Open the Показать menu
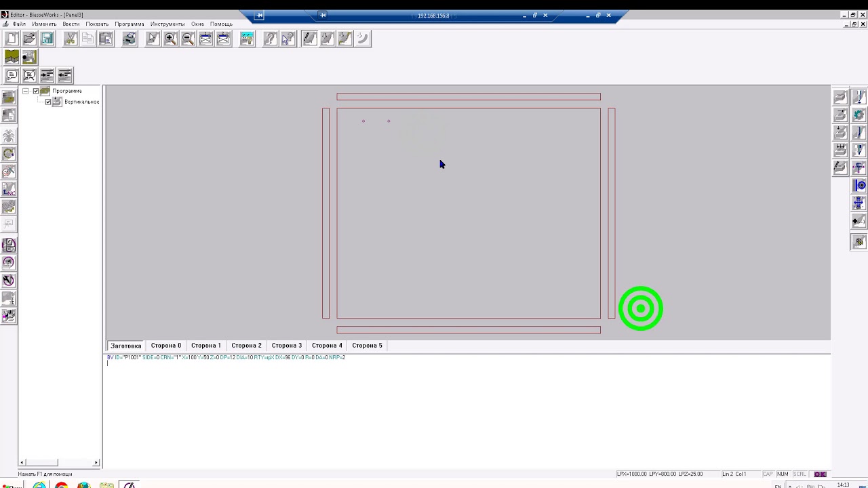This screenshot has height=488, width=868. point(97,24)
